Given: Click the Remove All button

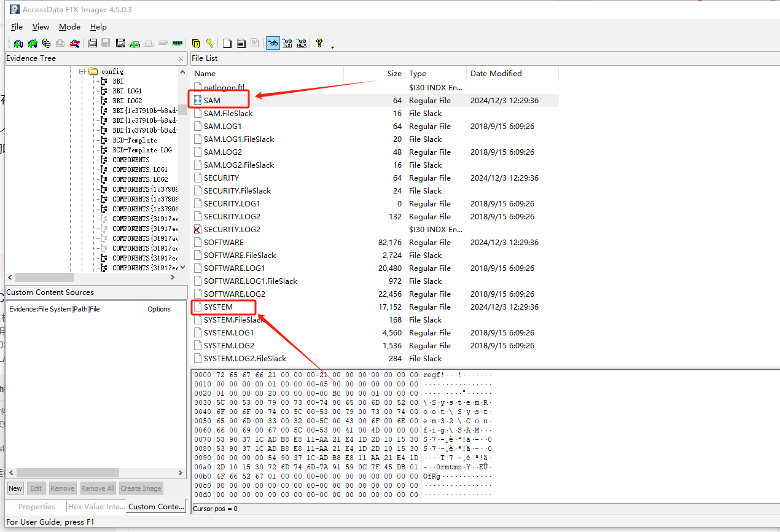Looking at the screenshot, I should point(98,488).
